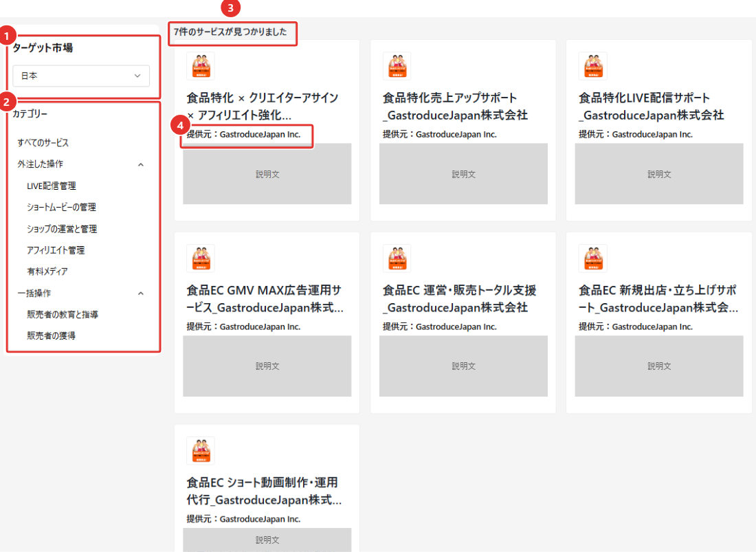
Task: Open the ターゲット市場 dropdown showing 日本
Action: 81,76
